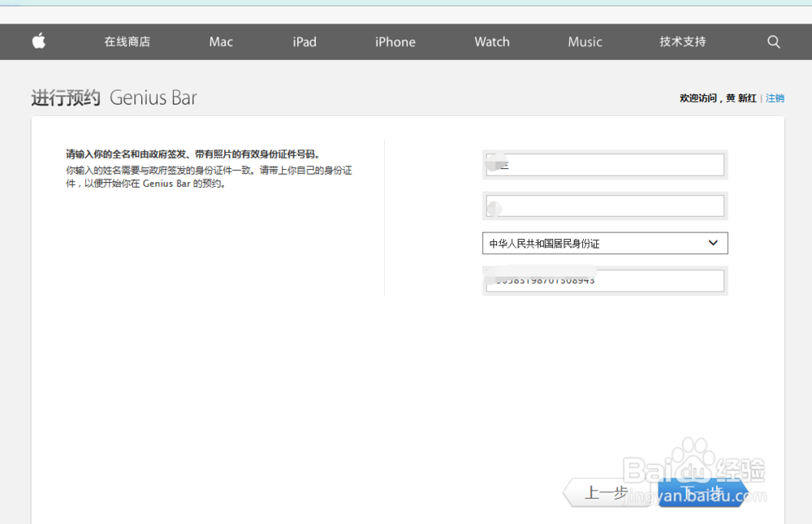The height and width of the screenshot is (524, 812).
Task: Click the 下一步 next button
Action: pos(702,492)
